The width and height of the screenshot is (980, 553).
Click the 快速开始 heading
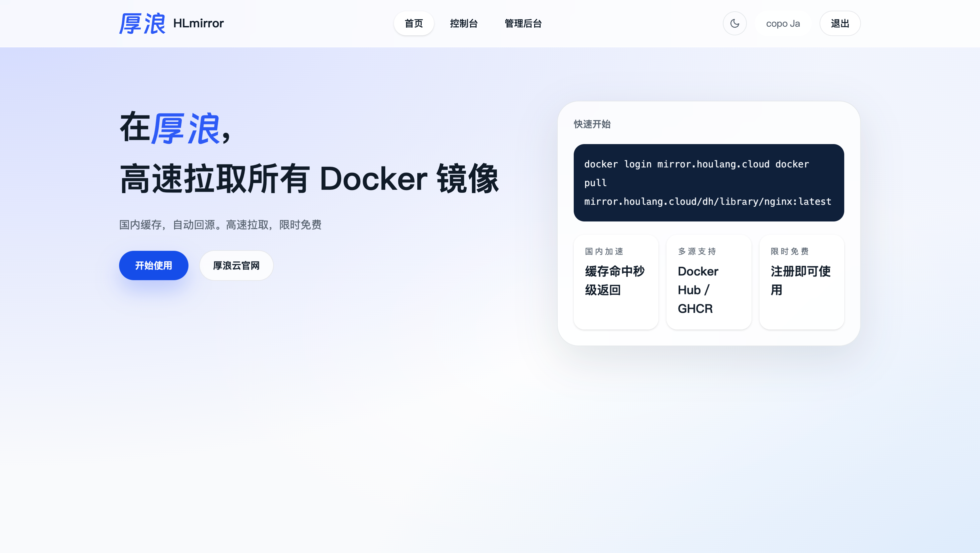[592, 124]
